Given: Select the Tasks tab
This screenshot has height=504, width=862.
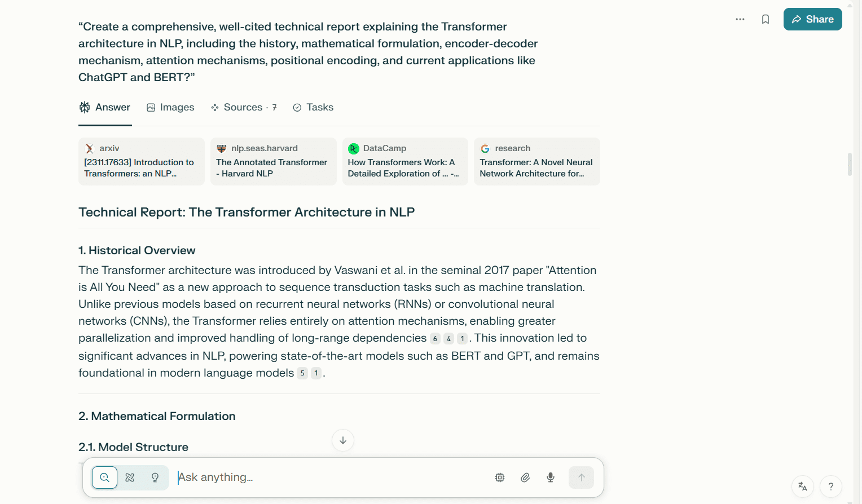Looking at the screenshot, I should click(313, 107).
